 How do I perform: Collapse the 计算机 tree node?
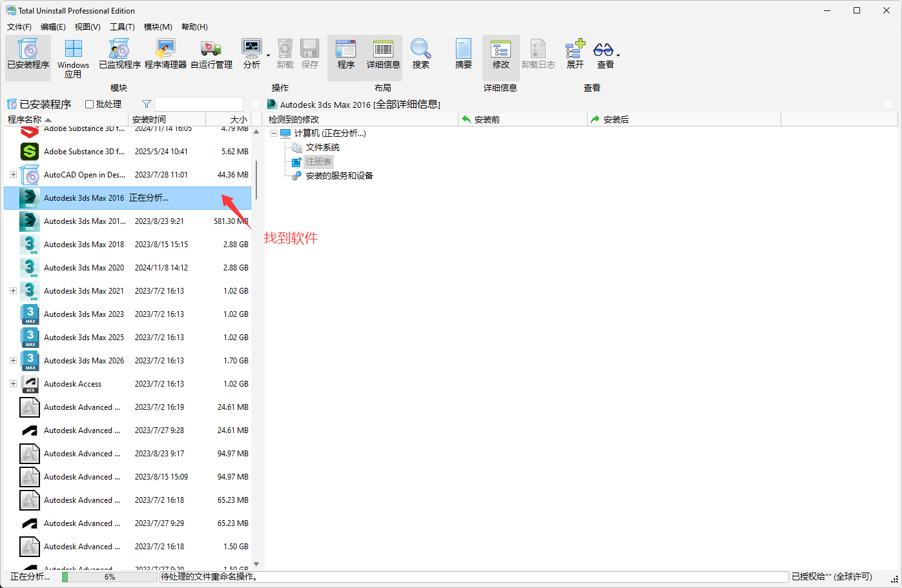[274, 134]
